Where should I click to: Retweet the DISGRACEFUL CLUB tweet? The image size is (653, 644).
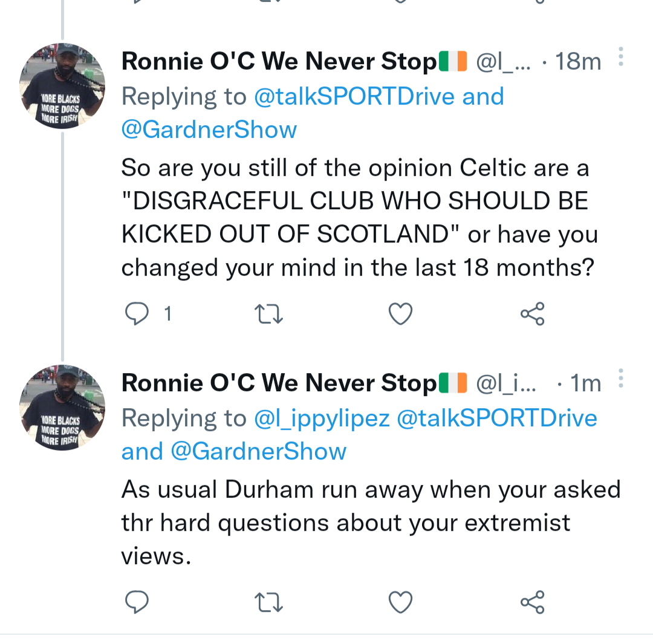[268, 314]
